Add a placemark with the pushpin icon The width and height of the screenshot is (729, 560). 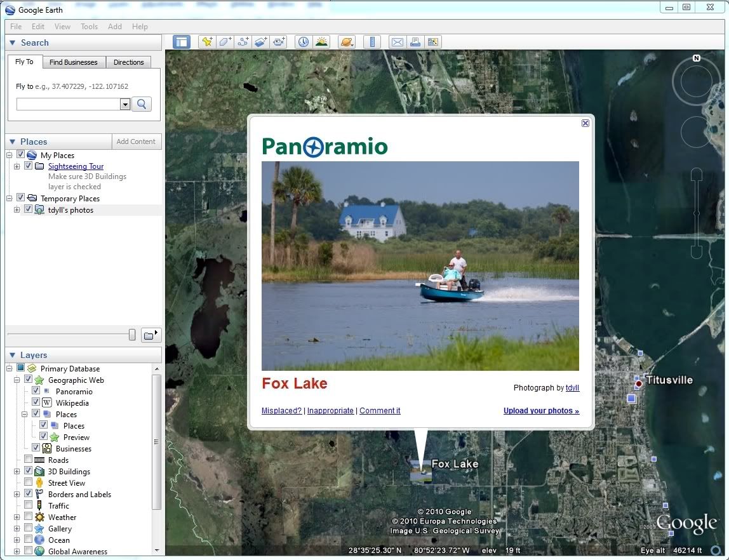pos(207,43)
